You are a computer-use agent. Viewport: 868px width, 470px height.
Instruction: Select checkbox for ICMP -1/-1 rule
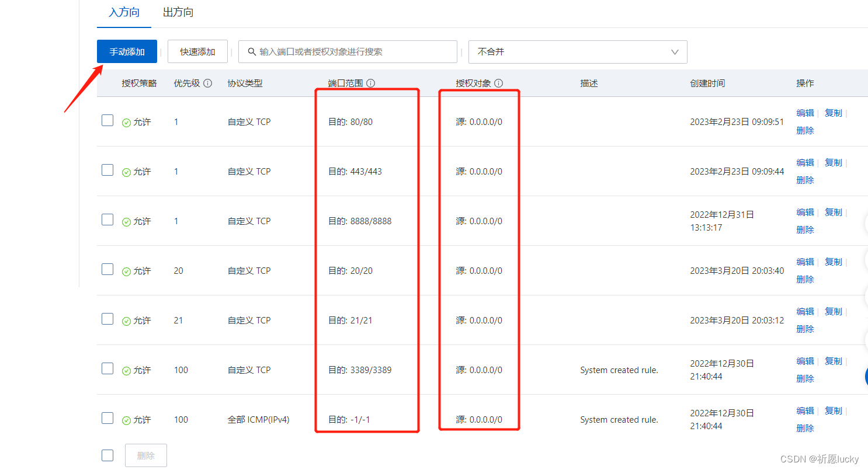107,418
